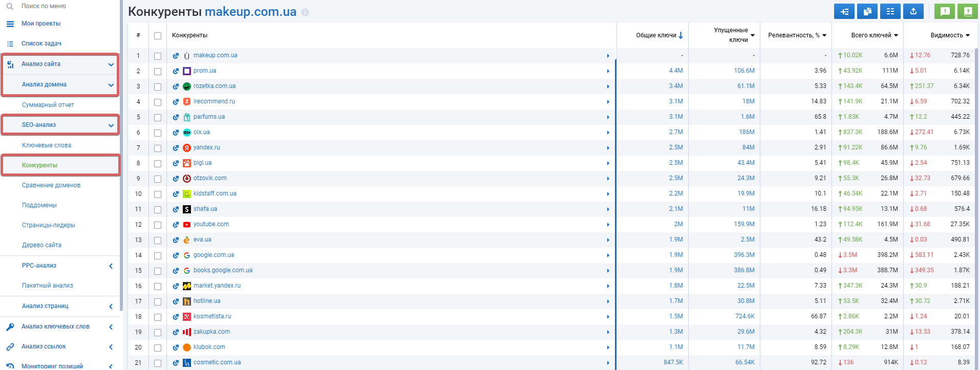Expand the row arrow for makeup.com.ua
This screenshot has width=980, height=370.
pos(608,56)
